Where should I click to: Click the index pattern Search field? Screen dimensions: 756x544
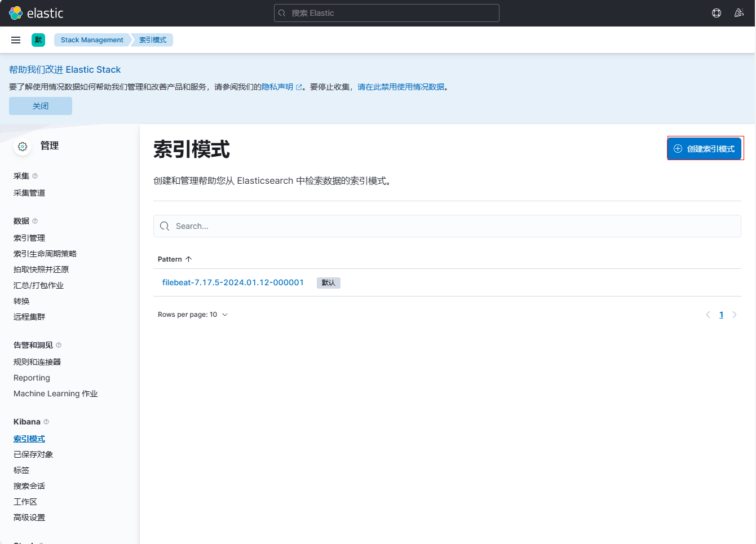pyautogui.click(x=446, y=226)
